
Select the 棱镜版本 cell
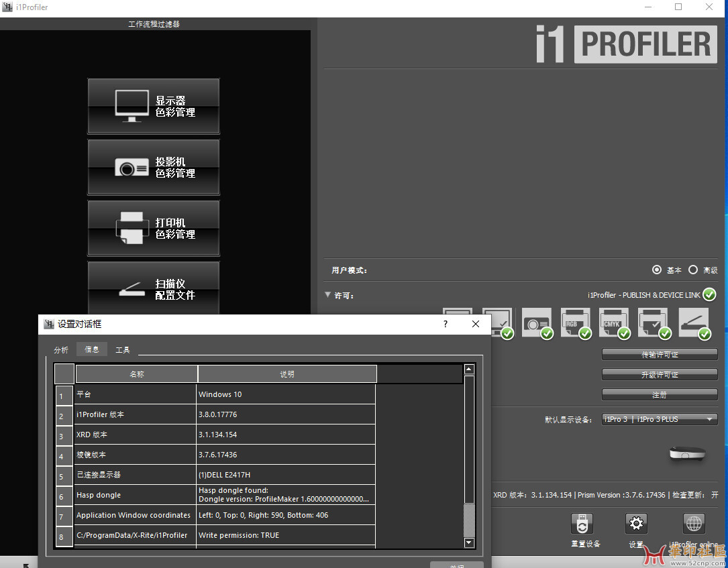[135, 455]
